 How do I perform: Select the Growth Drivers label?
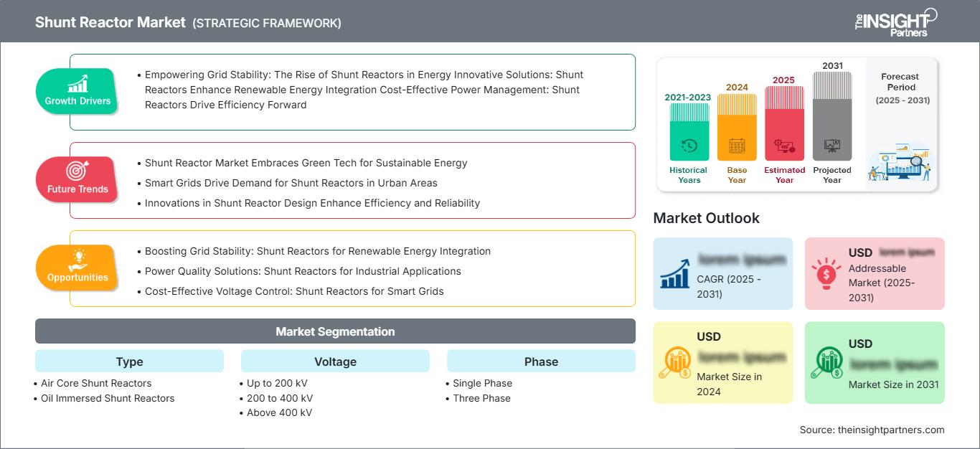pos(77,101)
